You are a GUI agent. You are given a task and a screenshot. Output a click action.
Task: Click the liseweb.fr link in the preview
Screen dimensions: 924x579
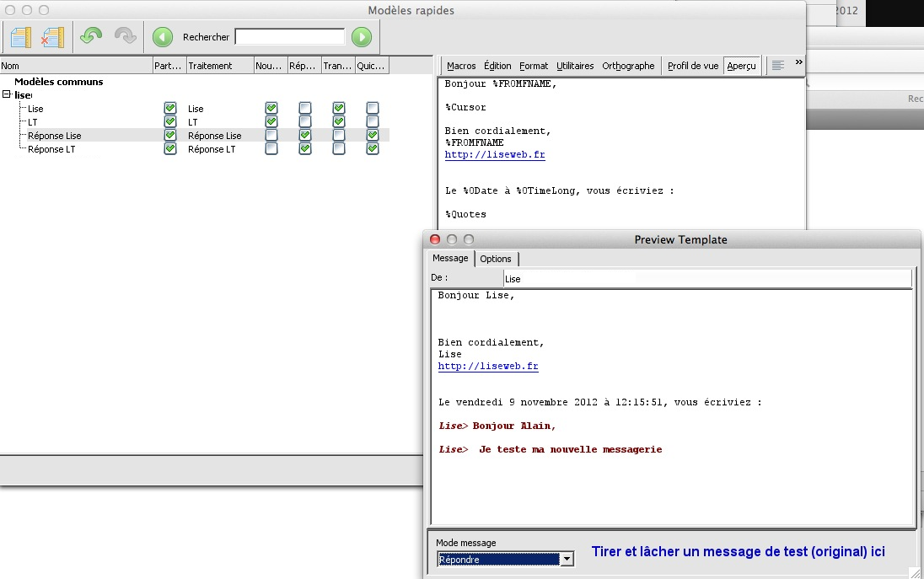[488, 367]
